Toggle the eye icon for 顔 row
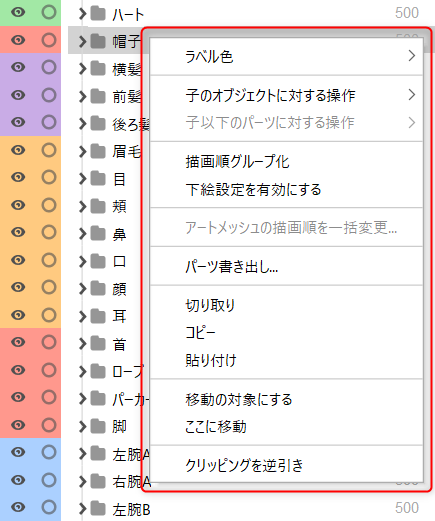This screenshot has width=435, height=521. (x=18, y=287)
